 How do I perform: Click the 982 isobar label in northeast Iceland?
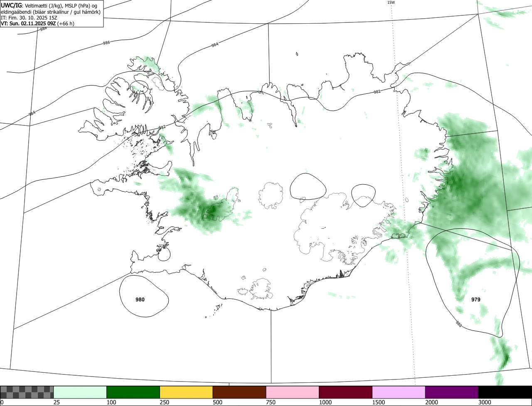377,92
